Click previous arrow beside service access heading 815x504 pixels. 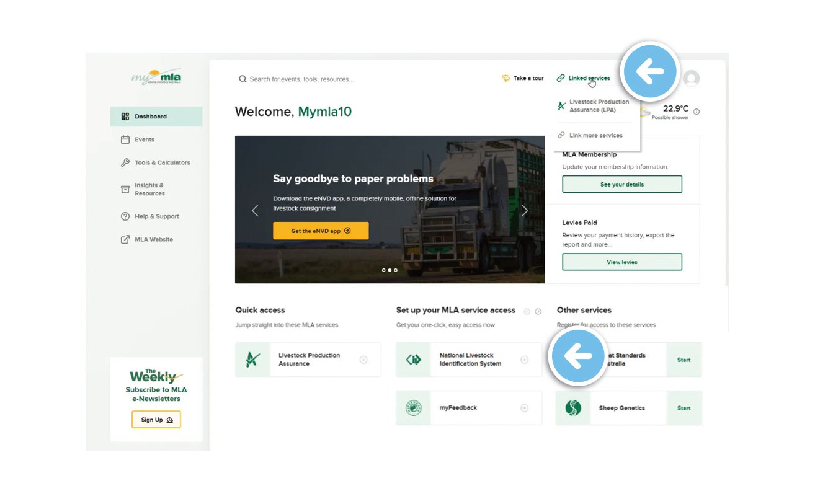point(527,311)
